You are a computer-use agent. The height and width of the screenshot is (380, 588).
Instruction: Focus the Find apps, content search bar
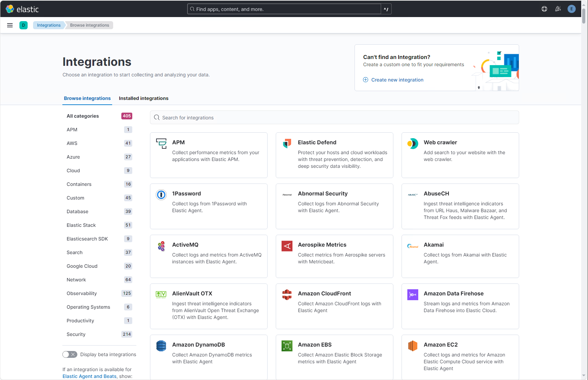(x=284, y=9)
